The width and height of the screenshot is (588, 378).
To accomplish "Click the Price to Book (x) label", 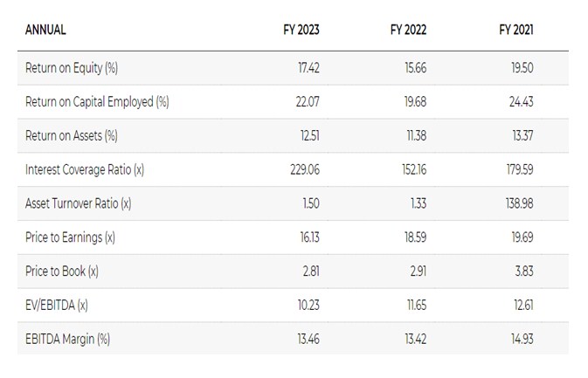I will pos(62,271).
